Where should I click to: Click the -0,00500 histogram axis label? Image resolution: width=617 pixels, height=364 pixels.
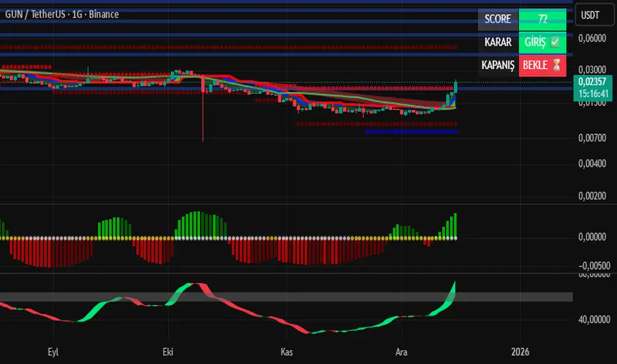click(592, 264)
